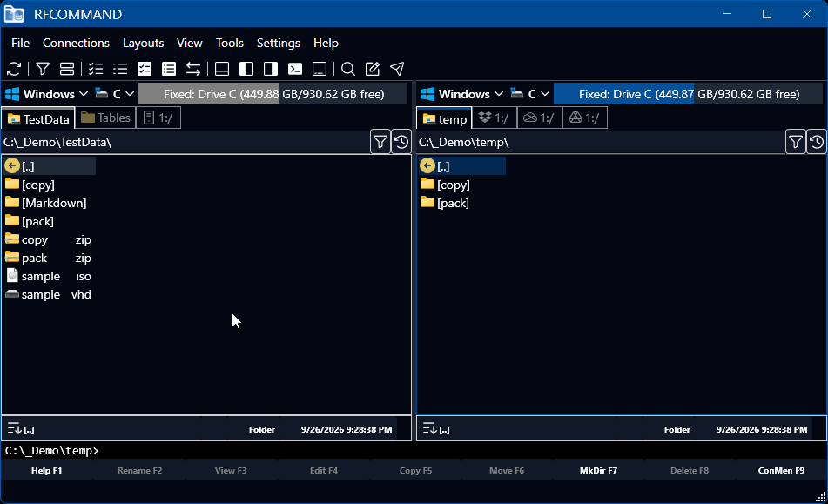Click the swap panels arrows icon
Image resolution: width=828 pixels, height=504 pixels.
click(x=193, y=69)
